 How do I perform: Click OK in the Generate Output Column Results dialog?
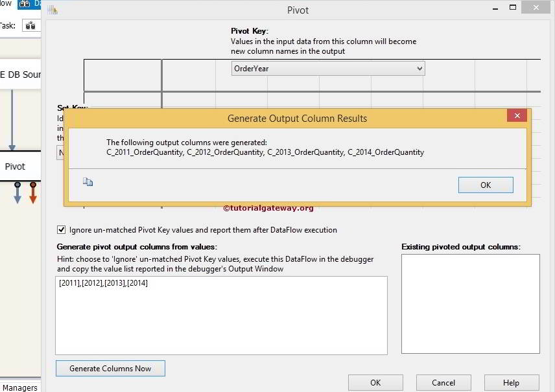(485, 185)
